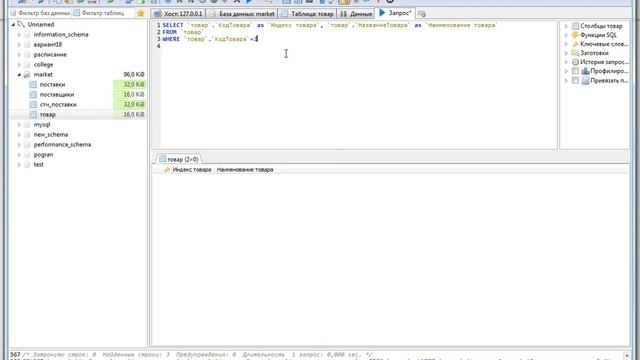Select the pogran database
This screenshot has height=360, width=640.
click(43, 155)
